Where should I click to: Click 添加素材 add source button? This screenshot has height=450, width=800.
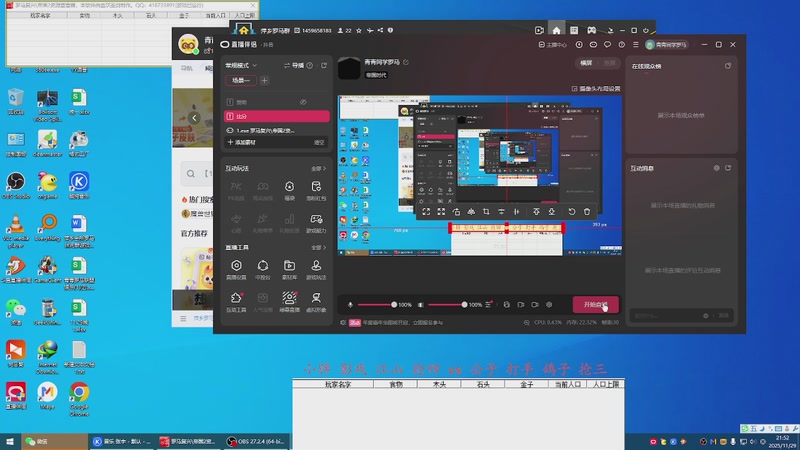[x=241, y=142]
